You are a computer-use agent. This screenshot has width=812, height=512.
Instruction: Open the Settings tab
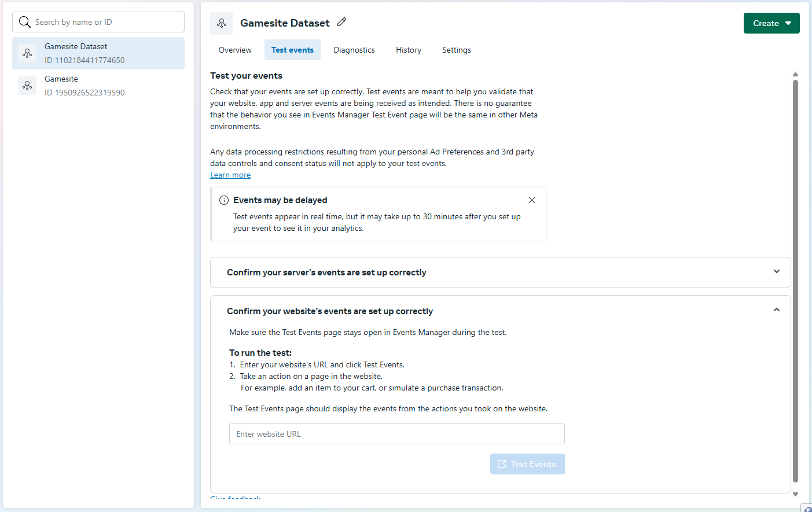click(457, 50)
